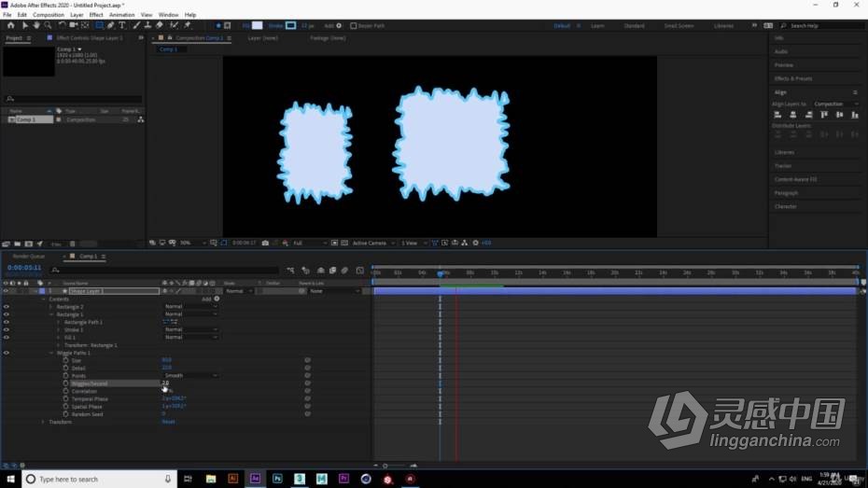The width and height of the screenshot is (868, 488).
Task: Open the Effect menu
Action: point(96,15)
